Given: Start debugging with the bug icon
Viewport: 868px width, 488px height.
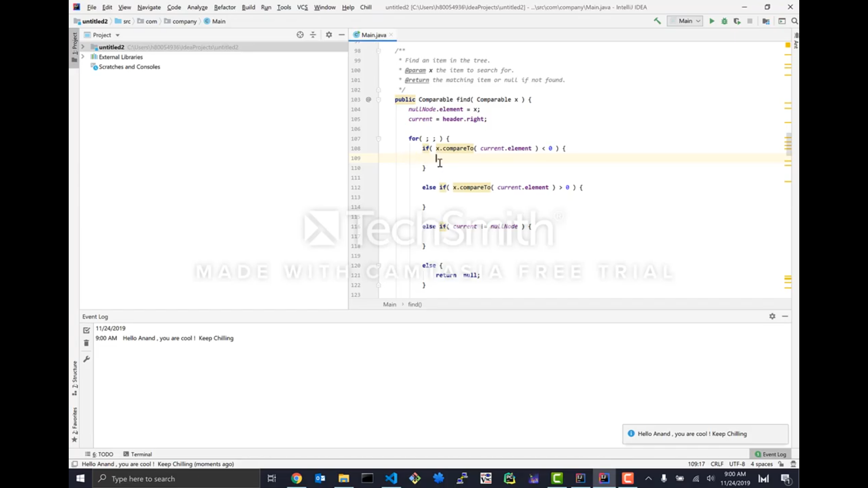Looking at the screenshot, I should pyautogui.click(x=724, y=21).
